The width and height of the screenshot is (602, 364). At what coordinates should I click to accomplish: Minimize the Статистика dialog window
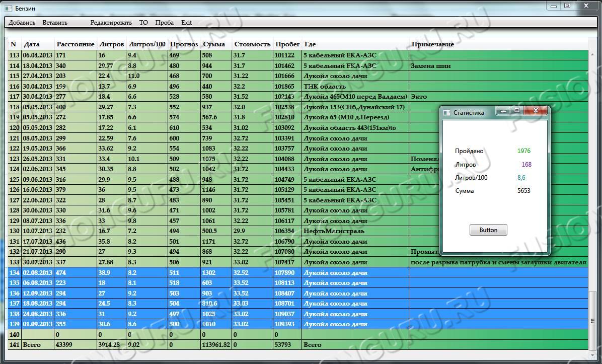pos(503,110)
